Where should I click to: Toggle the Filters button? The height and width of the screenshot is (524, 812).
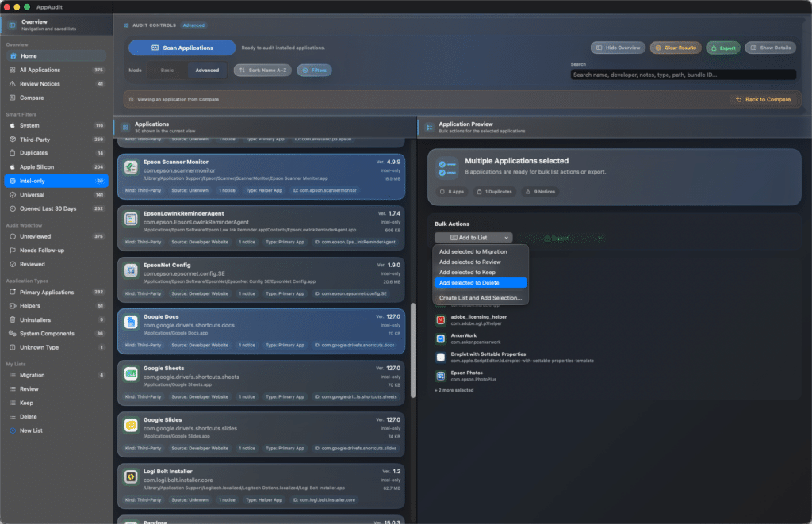pos(314,71)
